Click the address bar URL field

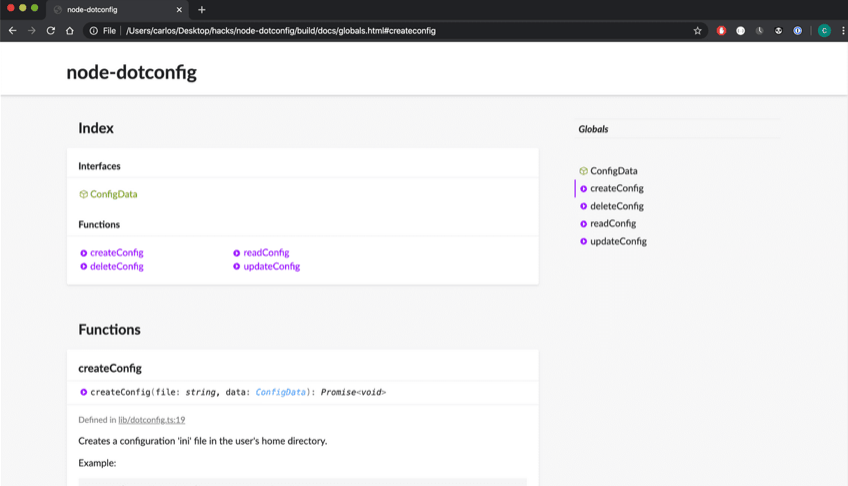coord(400,31)
